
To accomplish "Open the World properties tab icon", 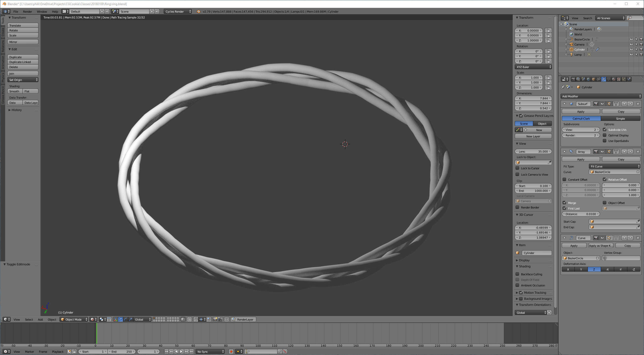I will [x=588, y=79].
